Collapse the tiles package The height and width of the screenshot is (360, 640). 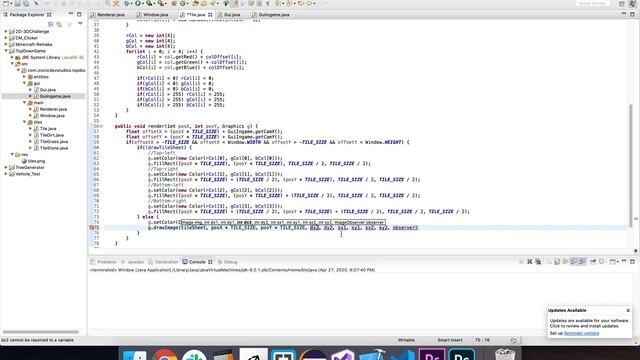pyautogui.click(x=24, y=122)
